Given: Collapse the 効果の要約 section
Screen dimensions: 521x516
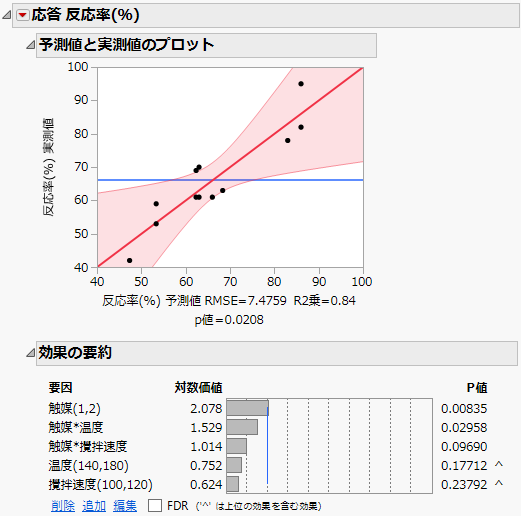Looking at the screenshot, I should [30, 353].
